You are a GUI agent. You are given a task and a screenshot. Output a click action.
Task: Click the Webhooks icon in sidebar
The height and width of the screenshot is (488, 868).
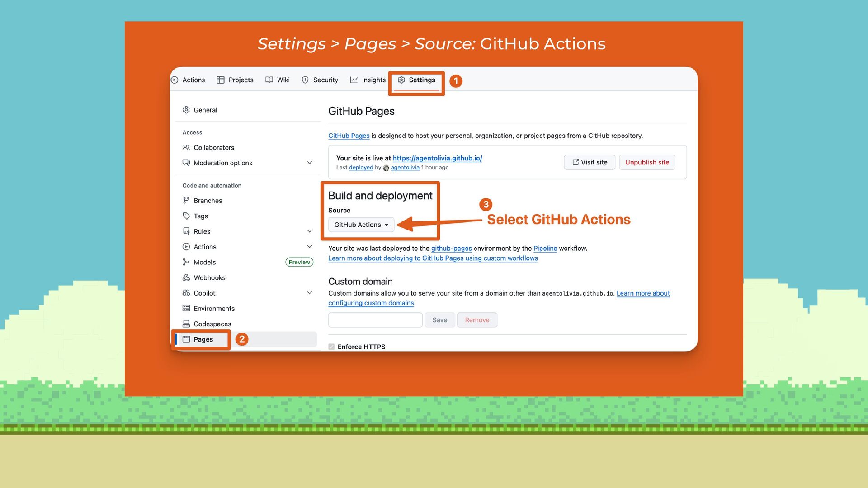point(186,277)
